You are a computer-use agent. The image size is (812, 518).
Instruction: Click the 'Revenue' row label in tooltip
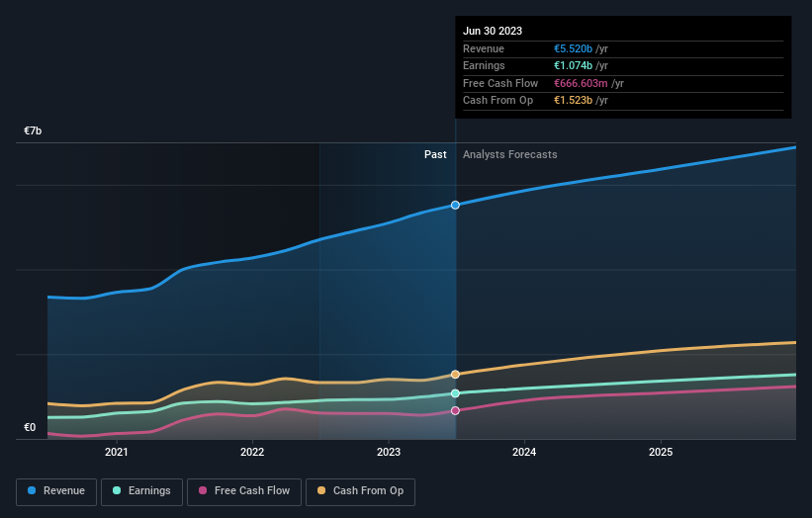pyautogui.click(x=484, y=48)
